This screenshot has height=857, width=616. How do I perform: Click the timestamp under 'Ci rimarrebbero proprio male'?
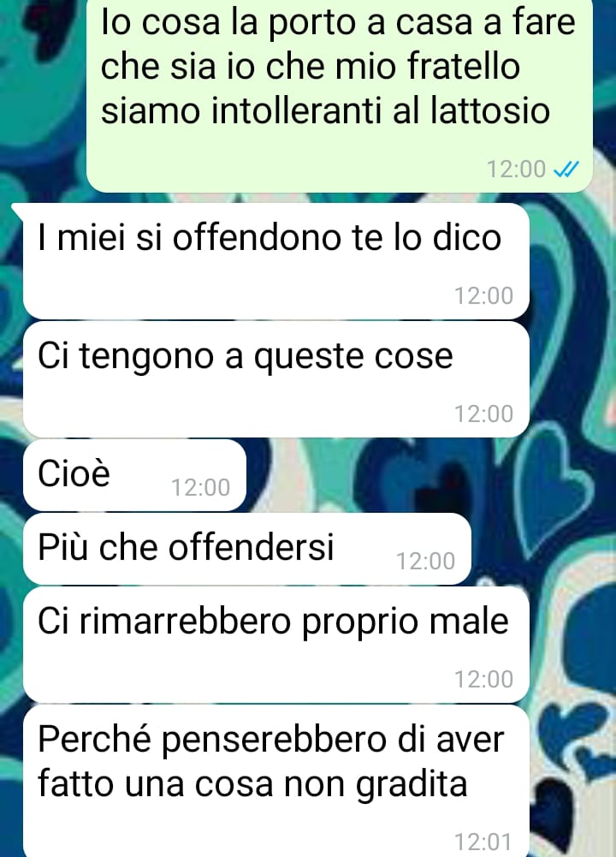[484, 680]
